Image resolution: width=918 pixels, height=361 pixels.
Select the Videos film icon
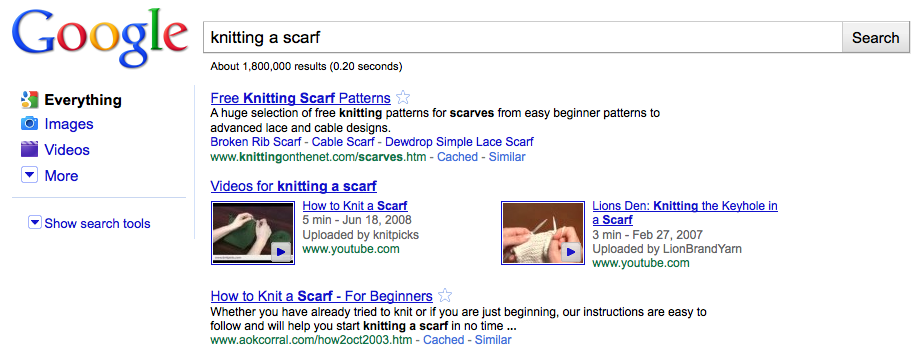29,150
